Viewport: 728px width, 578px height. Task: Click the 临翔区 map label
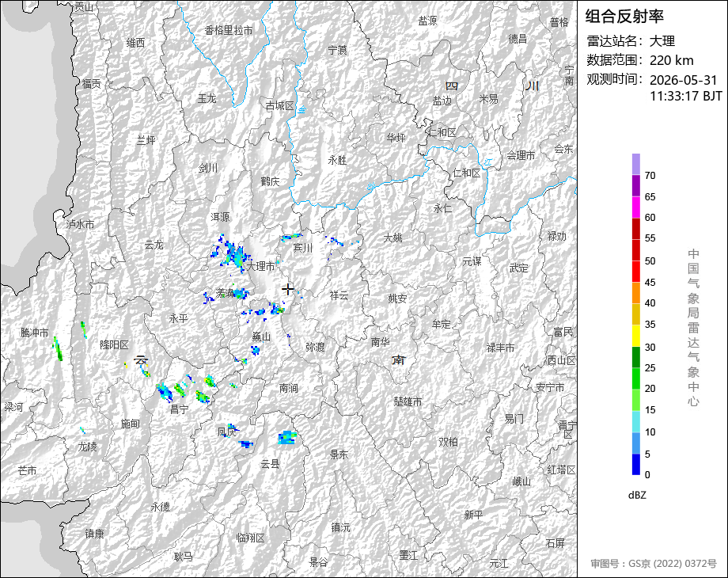click(250, 538)
